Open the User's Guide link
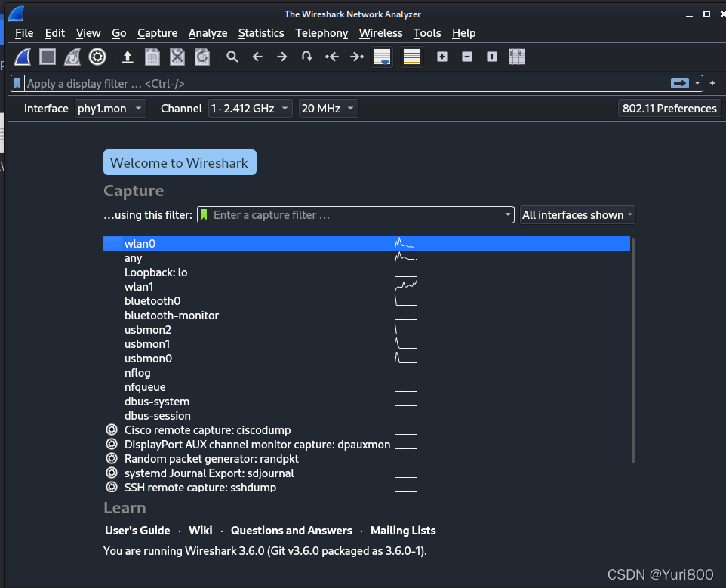The height and width of the screenshot is (588, 726). 137,531
